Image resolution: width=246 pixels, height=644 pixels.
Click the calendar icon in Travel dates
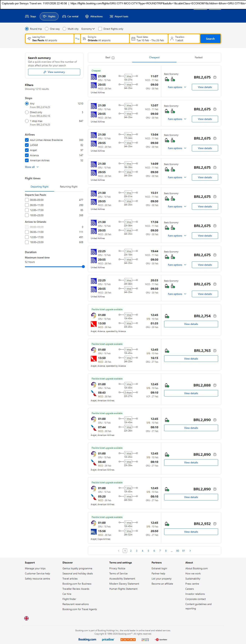[x=133, y=39]
